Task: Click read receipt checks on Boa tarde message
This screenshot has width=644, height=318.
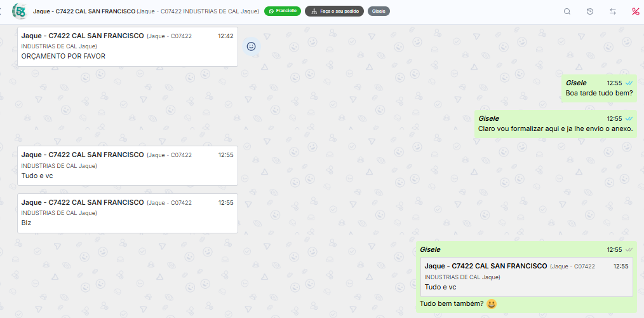Action: pos(629,83)
